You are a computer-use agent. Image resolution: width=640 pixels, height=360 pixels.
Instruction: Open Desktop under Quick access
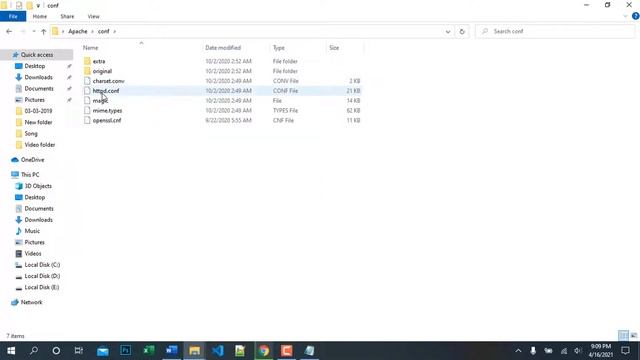click(35, 66)
